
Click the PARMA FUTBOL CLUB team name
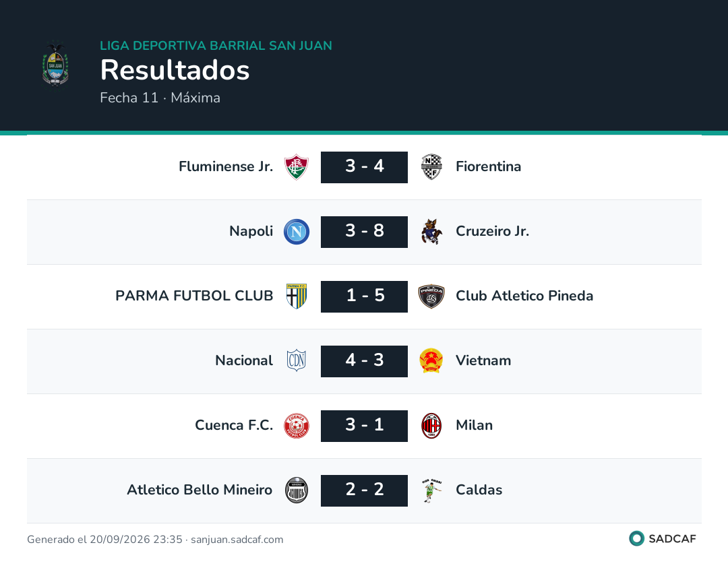pyautogui.click(x=194, y=296)
